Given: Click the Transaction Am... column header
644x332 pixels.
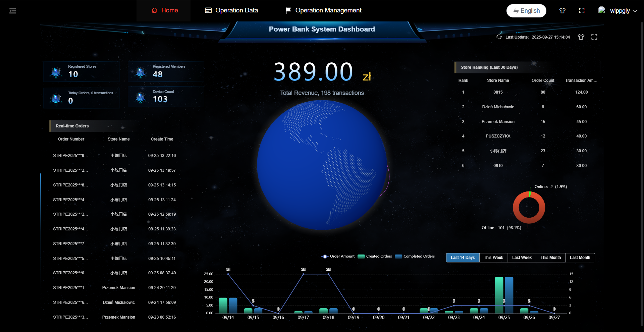Looking at the screenshot, I should coord(581,80).
